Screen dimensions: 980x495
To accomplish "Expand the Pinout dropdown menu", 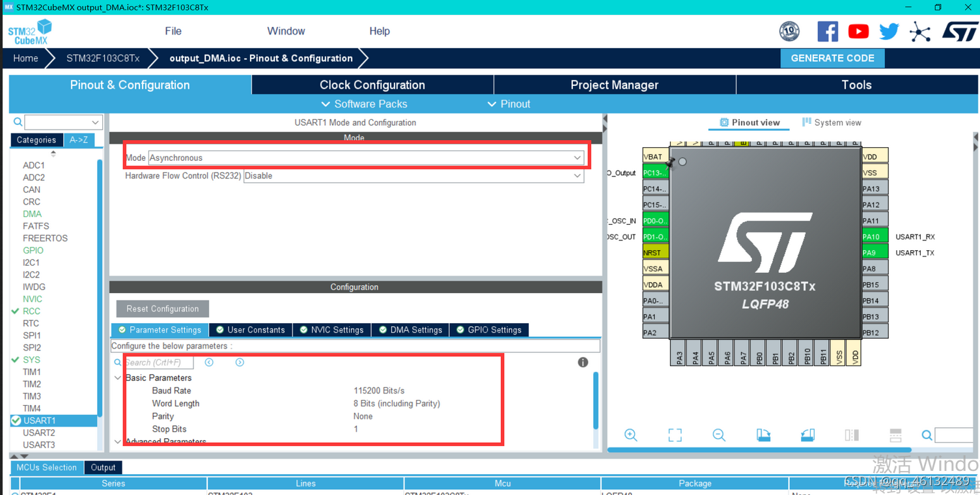I will tap(509, 104).
